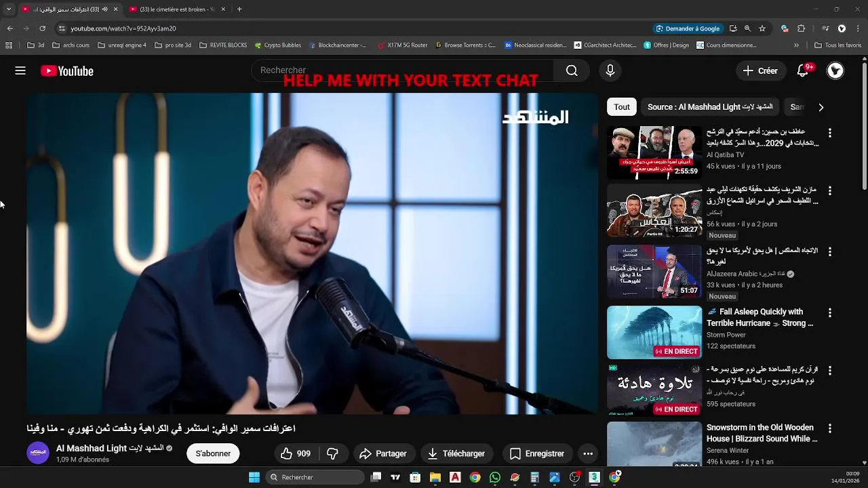
Task: Click the S'abonner subscribe button
Action: [x=213, y=453]
